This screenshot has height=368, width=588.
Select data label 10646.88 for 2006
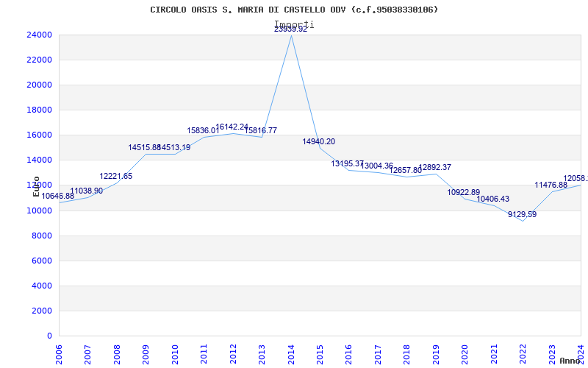58,196
